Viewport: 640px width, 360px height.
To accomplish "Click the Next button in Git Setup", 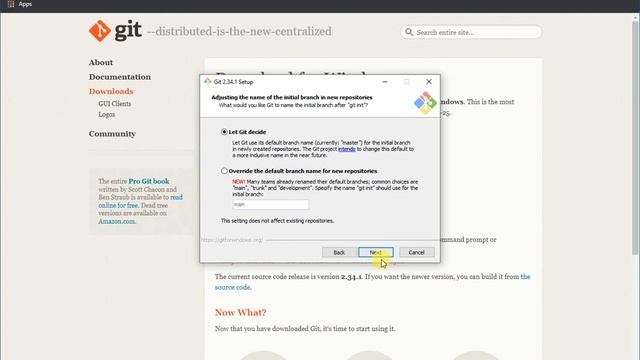I will pyautogui.click(x=376, y=252).
